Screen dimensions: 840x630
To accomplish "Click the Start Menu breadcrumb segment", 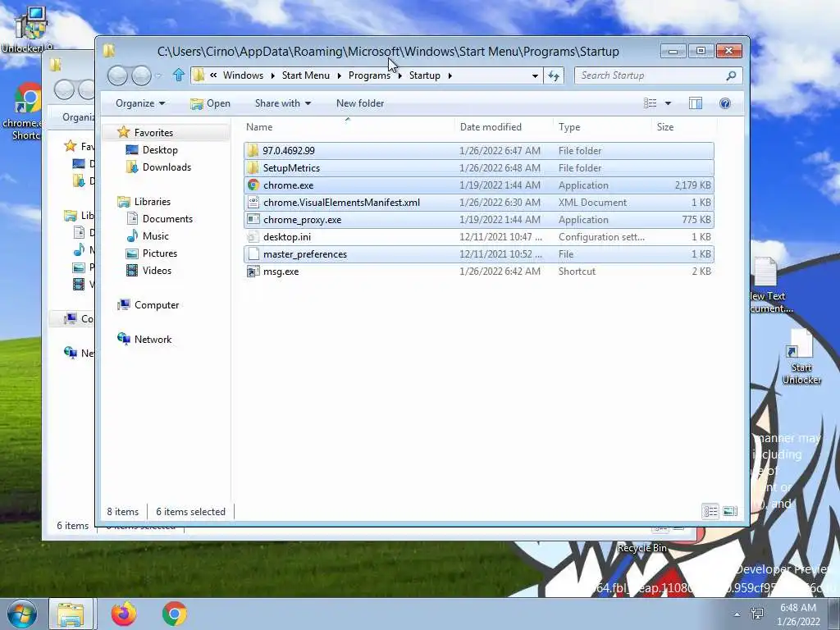I will click(306, 75).
